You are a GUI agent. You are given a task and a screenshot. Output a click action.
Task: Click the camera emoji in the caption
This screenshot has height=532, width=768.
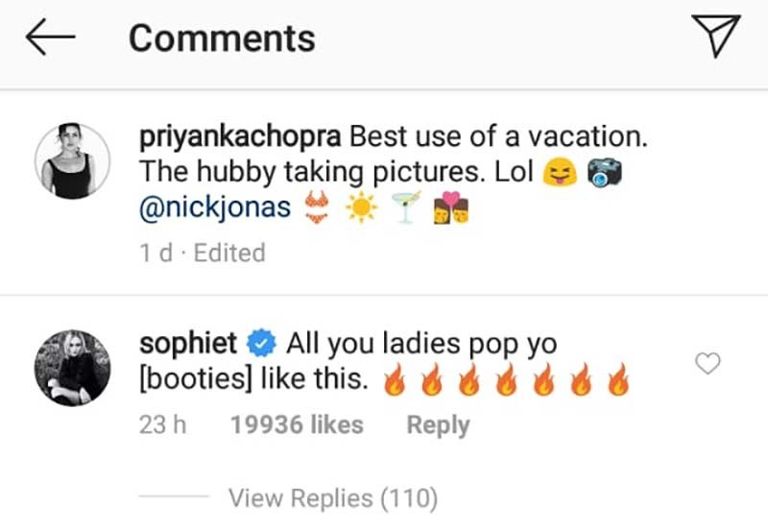pos(605,173)
